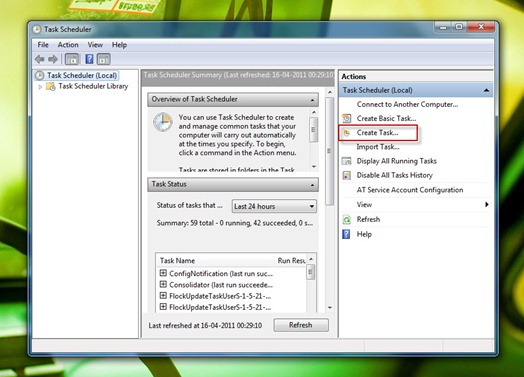The height and width of the screenshot is (377, 524).
Task: Click Import Task... action
Action: click(378, 147)
